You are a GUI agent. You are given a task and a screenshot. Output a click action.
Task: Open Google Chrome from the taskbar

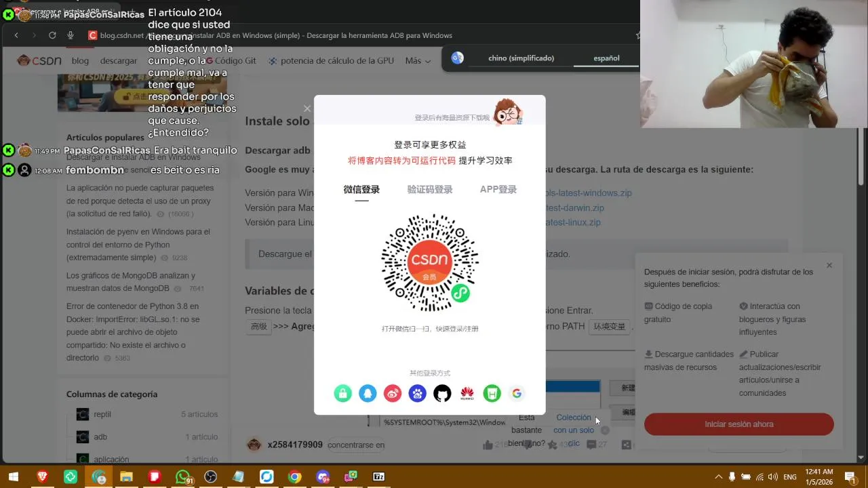point(294,477)
